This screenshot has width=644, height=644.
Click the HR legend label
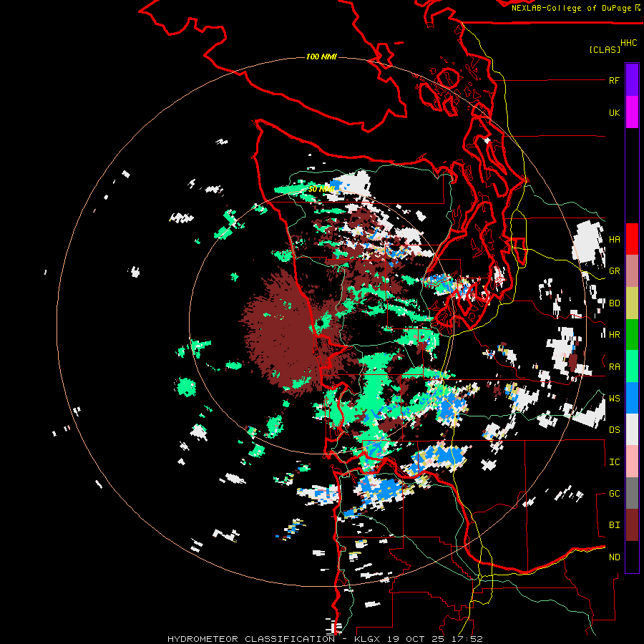[x=614, y=335]
